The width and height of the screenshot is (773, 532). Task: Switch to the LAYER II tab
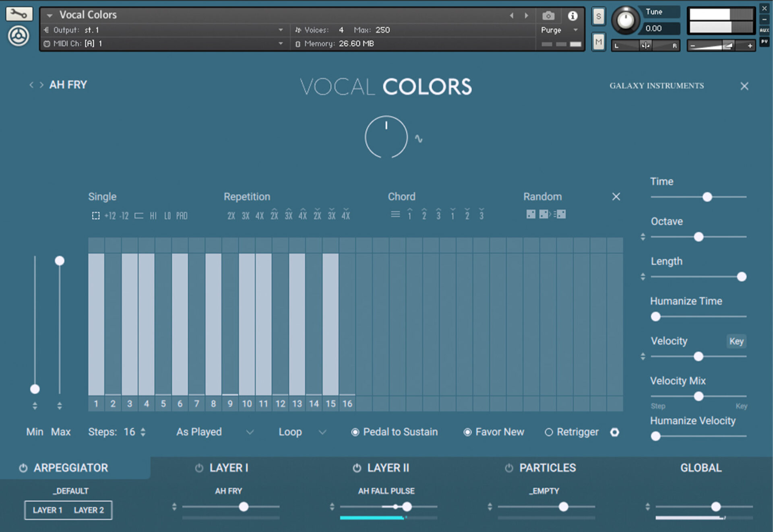point(388,468)
